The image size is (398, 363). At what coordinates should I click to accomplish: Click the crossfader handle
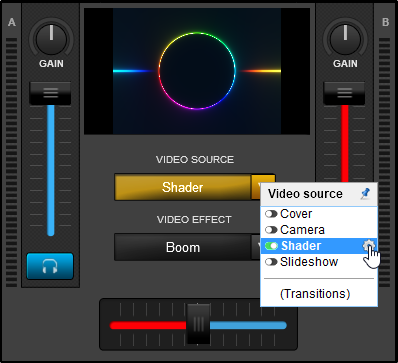coord(198,324)
